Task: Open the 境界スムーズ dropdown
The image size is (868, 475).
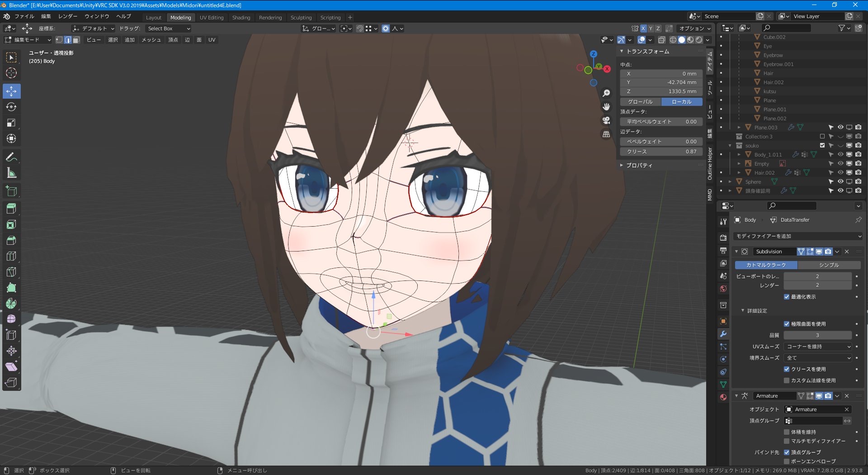Action: (x=818, y=358)
